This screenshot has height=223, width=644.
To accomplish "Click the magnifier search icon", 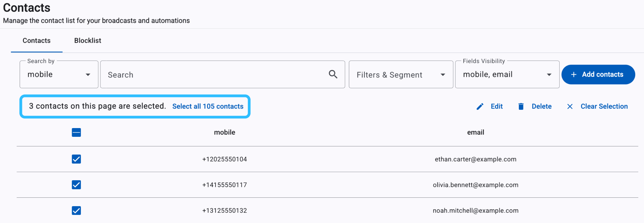I will (333, 74).
